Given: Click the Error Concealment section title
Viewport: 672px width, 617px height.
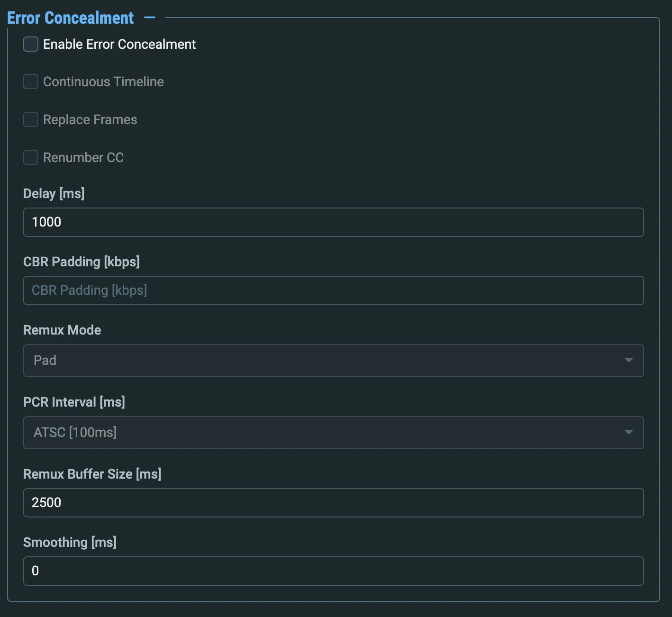Looking at the screenshot, I should (x=71, y=18).
